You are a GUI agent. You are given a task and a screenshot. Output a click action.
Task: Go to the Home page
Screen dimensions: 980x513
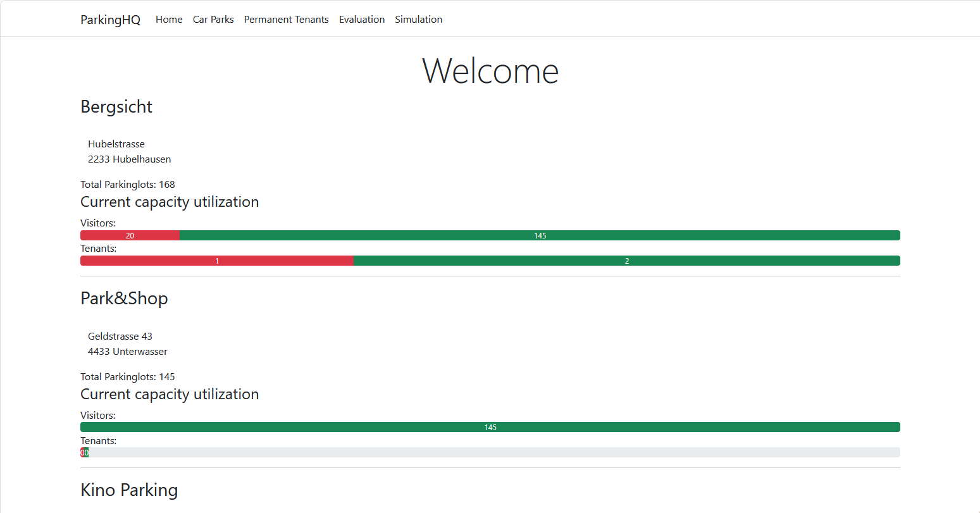(x=169, y=20)
